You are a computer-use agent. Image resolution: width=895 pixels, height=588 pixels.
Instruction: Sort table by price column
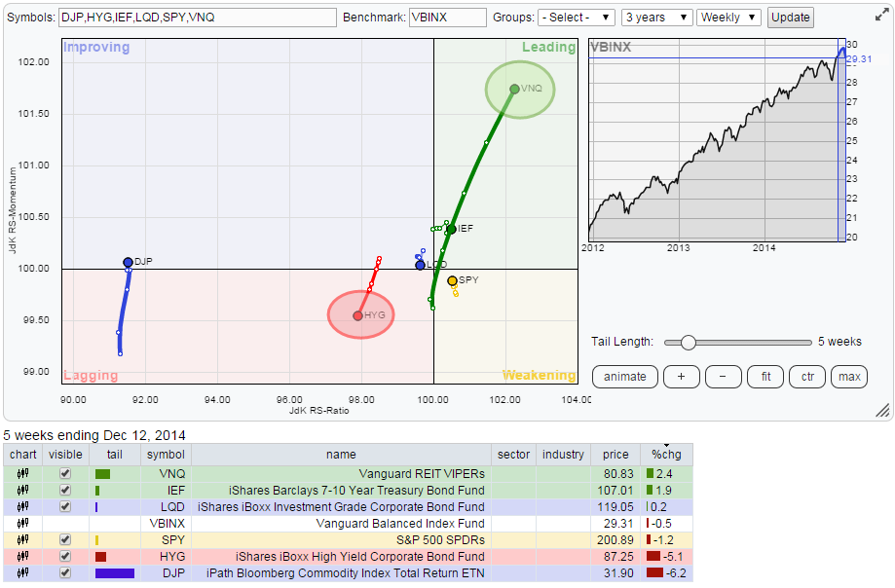(x=615, y=455)
